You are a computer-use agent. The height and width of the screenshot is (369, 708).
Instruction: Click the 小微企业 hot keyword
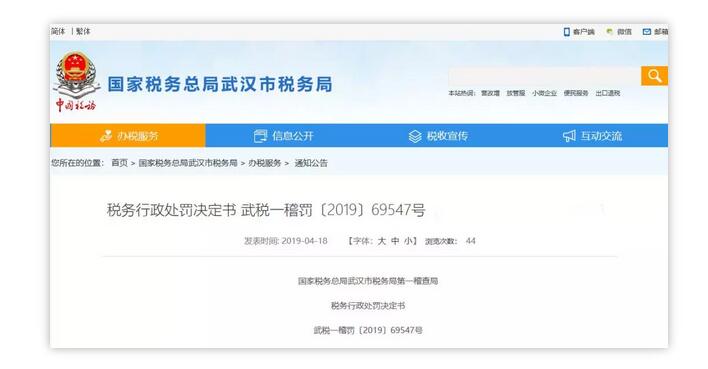[544, 93]
